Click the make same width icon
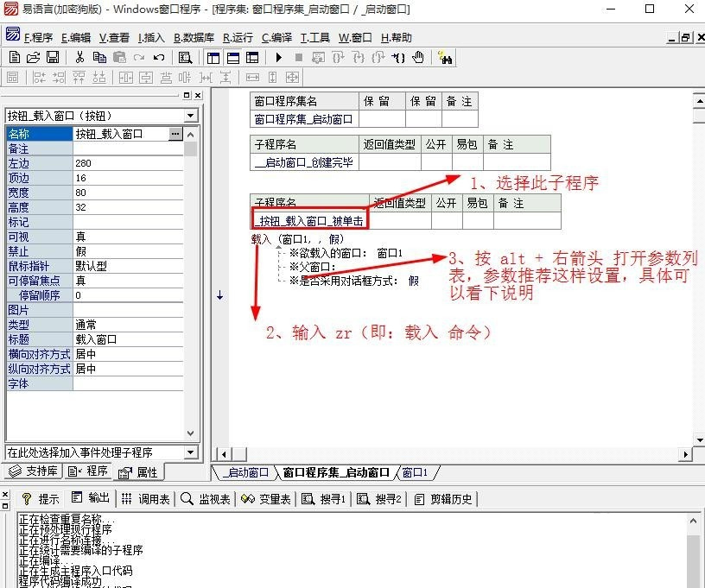This screenshot has width=705, height=588. point(252,78)
